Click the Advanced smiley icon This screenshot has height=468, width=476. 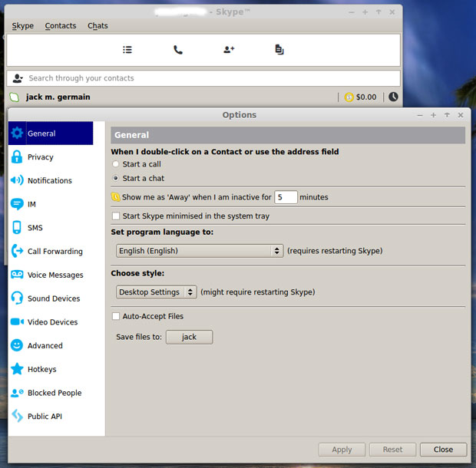(x=17, y=345)
